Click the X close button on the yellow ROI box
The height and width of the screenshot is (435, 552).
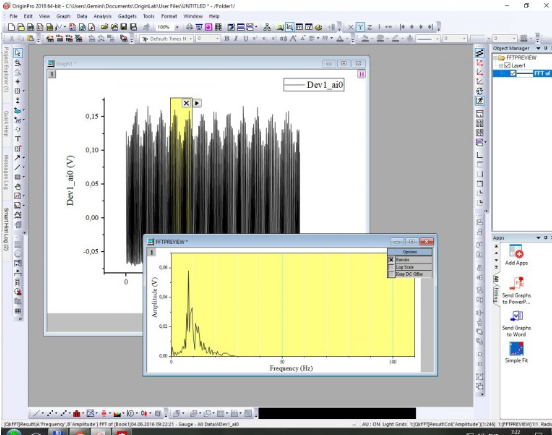[186, 103]
